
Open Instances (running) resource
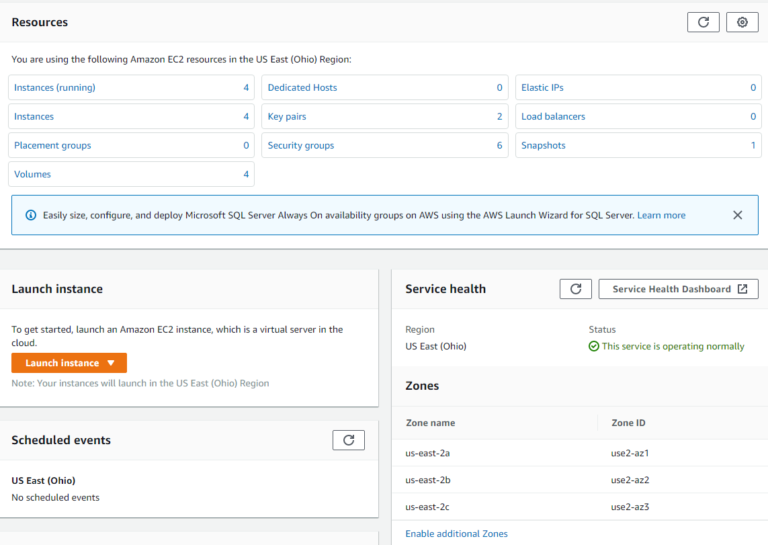pyautogui.click(x=55, y=88)
